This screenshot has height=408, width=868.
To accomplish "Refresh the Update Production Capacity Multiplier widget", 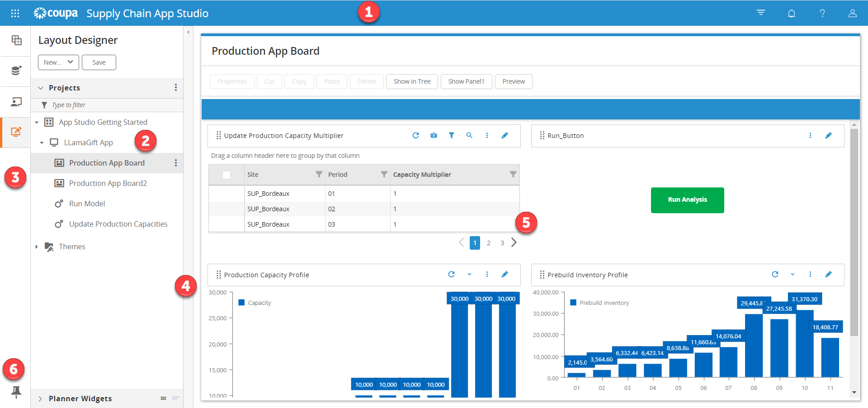I will [415, 135].
